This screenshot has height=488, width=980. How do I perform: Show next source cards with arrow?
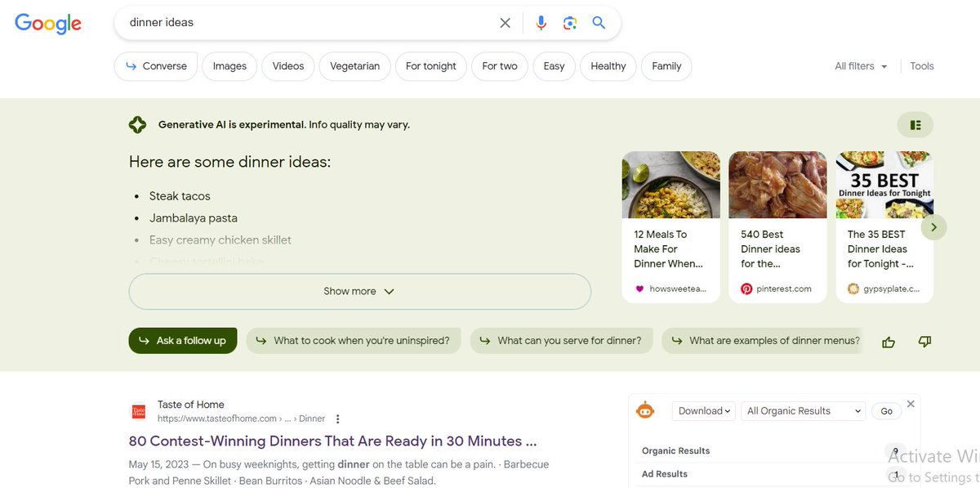tap(933, 227)
